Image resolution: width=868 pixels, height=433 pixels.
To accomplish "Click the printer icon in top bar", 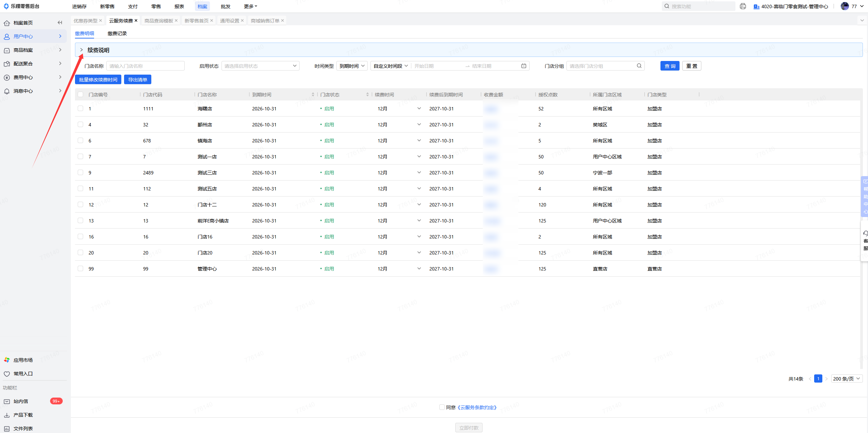I will (x=743, y=6).
